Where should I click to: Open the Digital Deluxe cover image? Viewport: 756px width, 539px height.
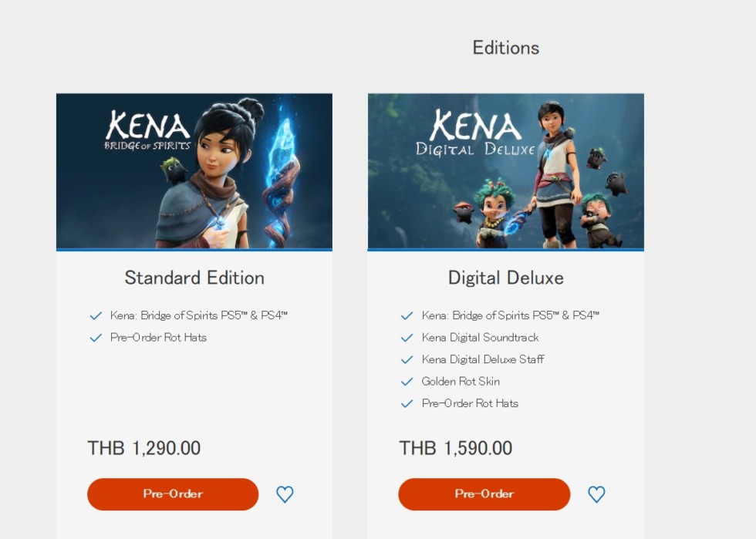click(x=505, y=171)
